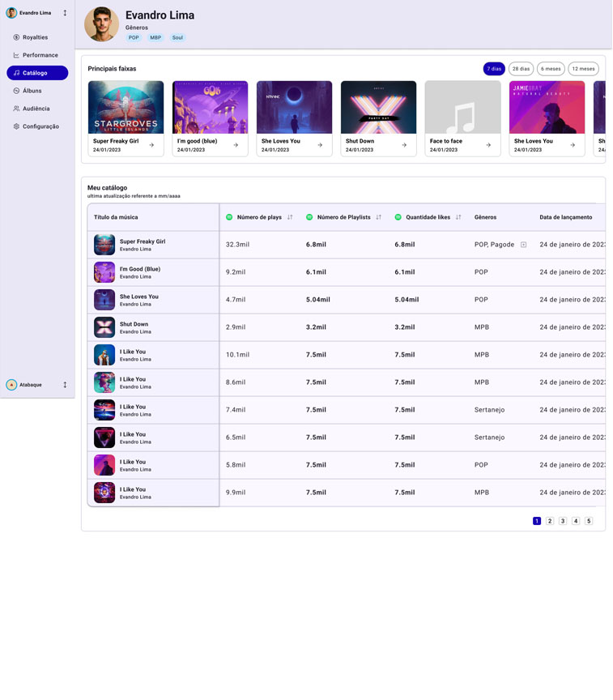Screen dimensions: 613x700
Task: Open the I'm good (blue) card arrow
Action: [x=236, y=145]
